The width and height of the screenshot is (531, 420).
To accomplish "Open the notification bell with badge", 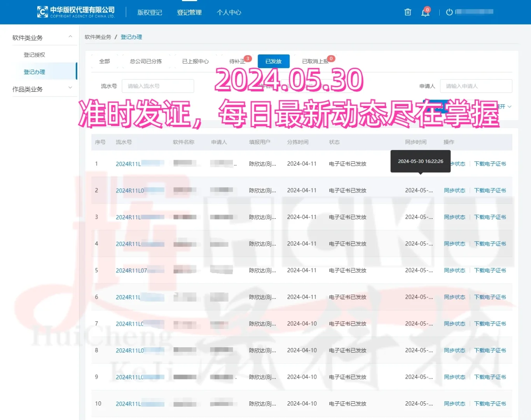I will point(425,13).
